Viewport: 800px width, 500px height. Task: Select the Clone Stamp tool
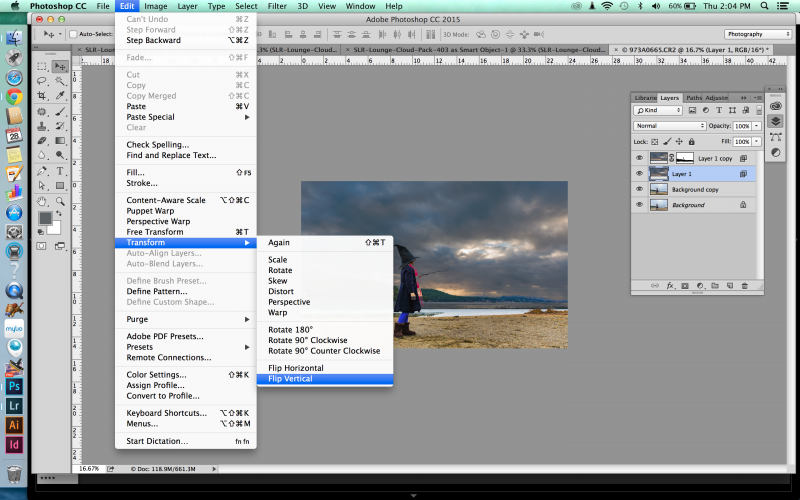[x=42, y=126]
